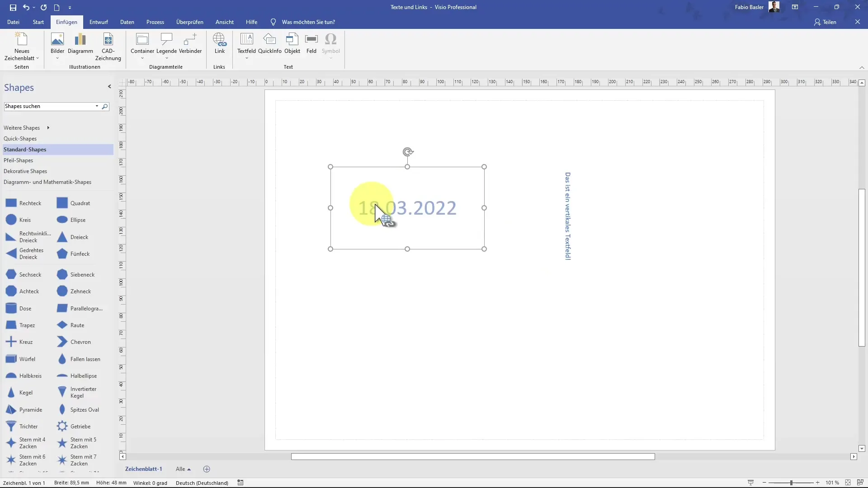Select the Fünfeck shape
Image resolution: width=868 pixels, height=488 pixels.
pos(73,254)
